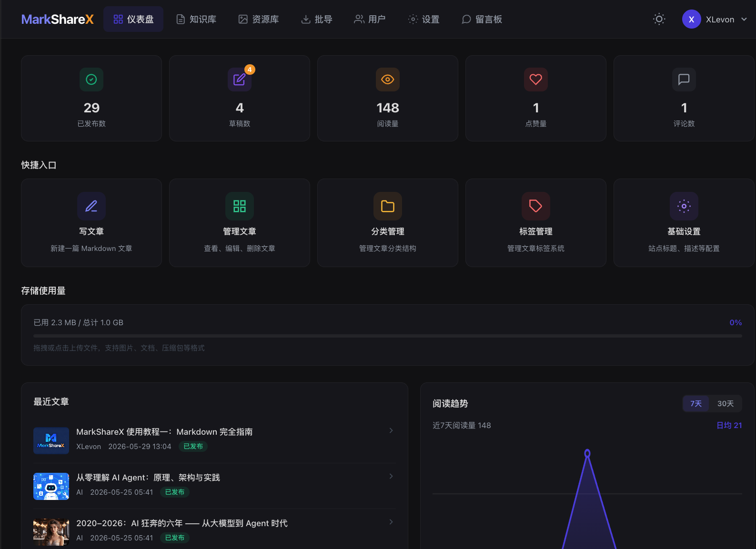Open the 批导 nav item
Screen dimensions: 756x549
click(x=316, y=19)
